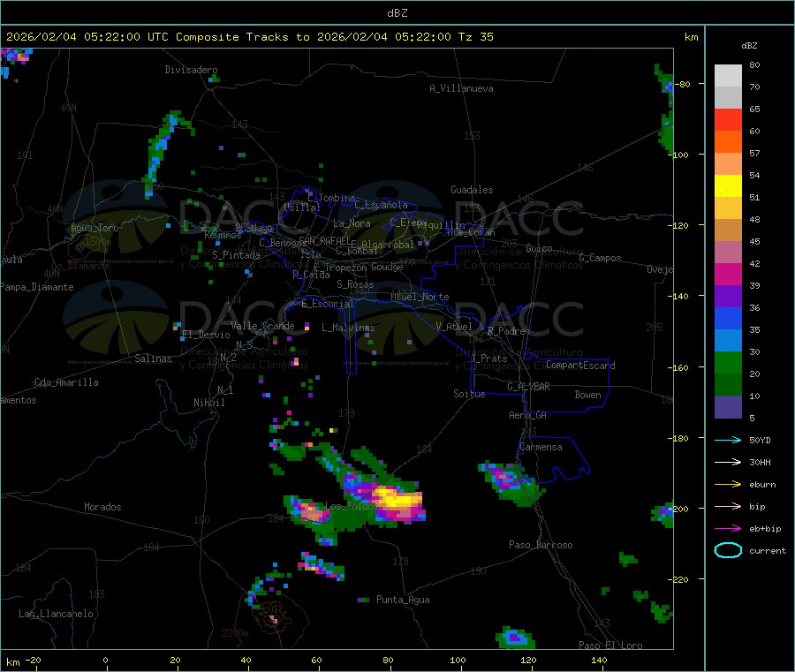Click the 'G_ALVEAR' map label
Image resolution: width=795 pixels, height=672 pixels.
coord(528,387)
